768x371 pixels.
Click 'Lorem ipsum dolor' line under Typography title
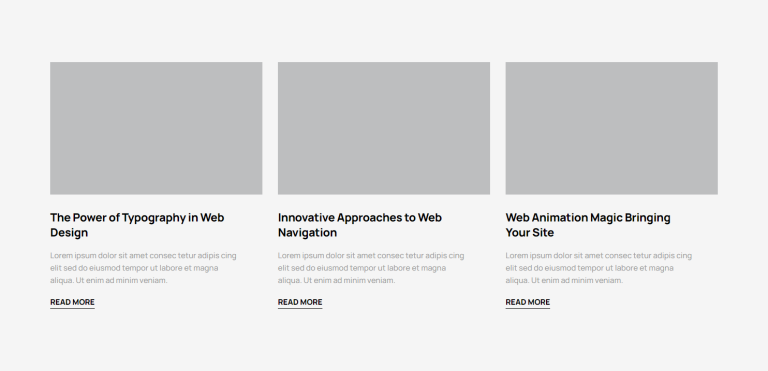tap(143, 255)
